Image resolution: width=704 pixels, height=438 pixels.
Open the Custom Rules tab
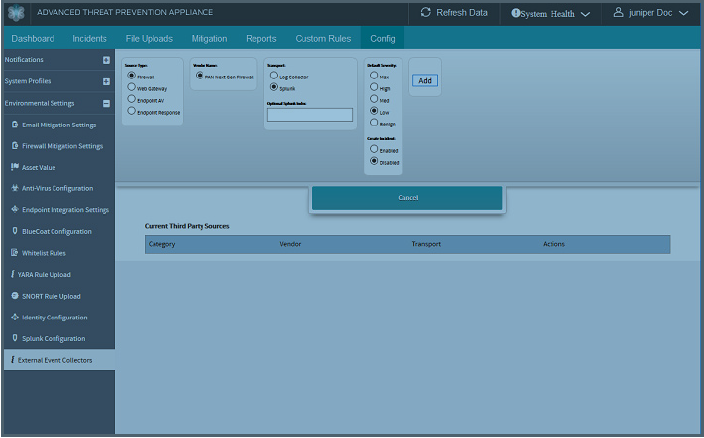tap(323, 39)
